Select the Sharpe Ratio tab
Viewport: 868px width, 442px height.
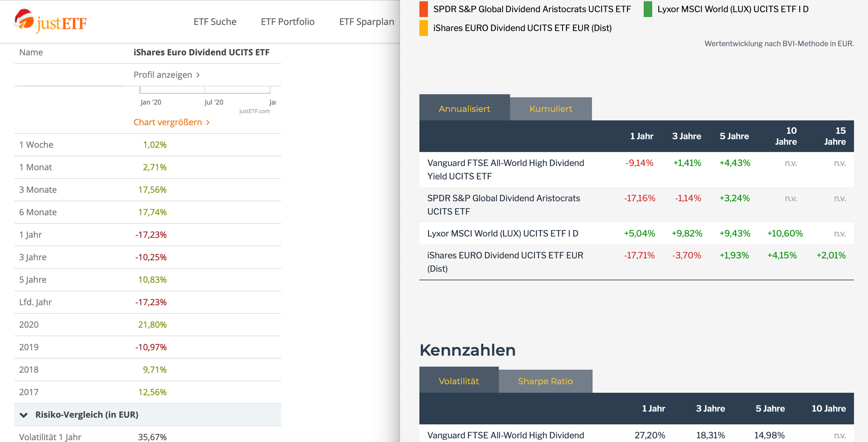(x=545, y=381)
